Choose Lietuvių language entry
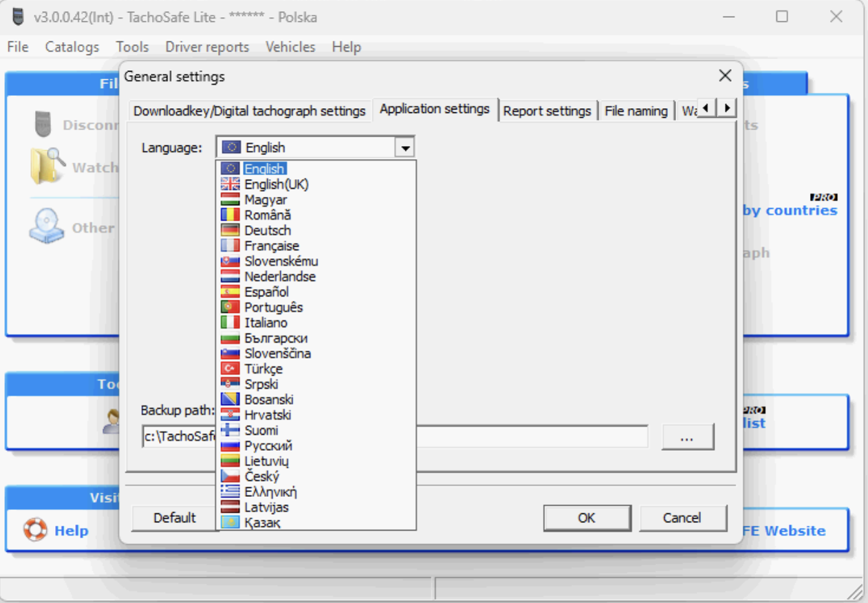Image resolution: width=868 pixels, height=603 pixels. click(x=316, y=461)
